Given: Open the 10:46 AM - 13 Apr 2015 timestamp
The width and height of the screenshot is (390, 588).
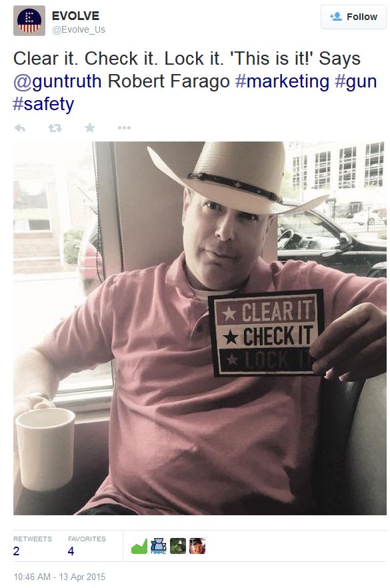Looking at the screenshot, I should click(59, 577).
